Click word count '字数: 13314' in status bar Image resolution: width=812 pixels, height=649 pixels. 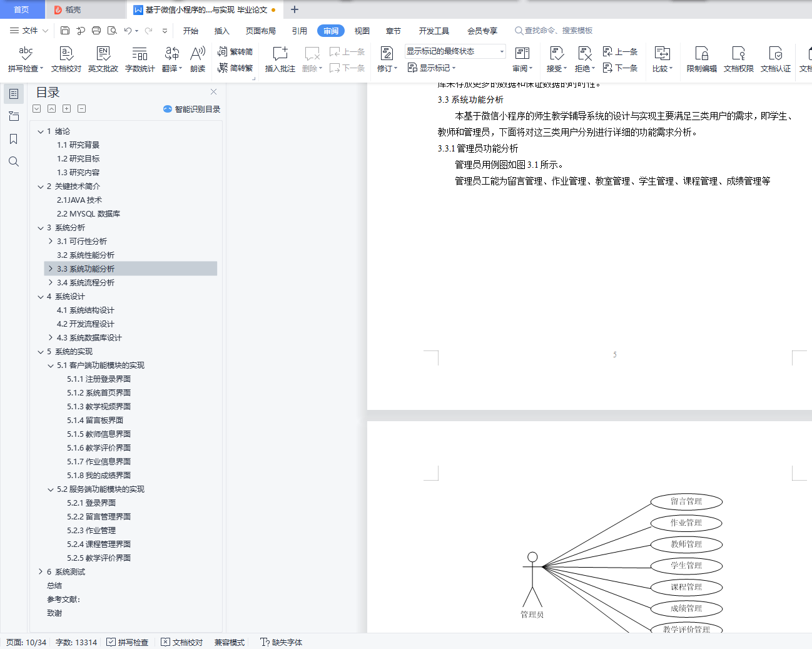pos(76,642)
